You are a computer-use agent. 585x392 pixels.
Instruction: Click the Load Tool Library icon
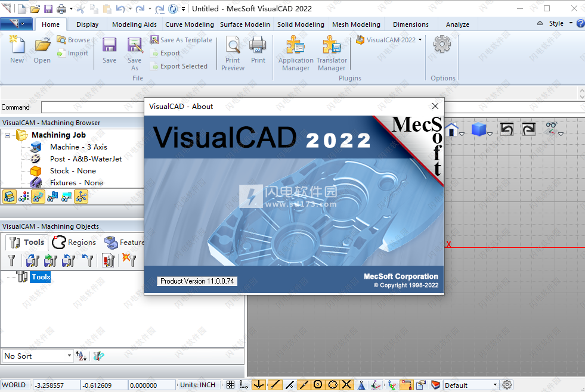(x=32, y=260)
